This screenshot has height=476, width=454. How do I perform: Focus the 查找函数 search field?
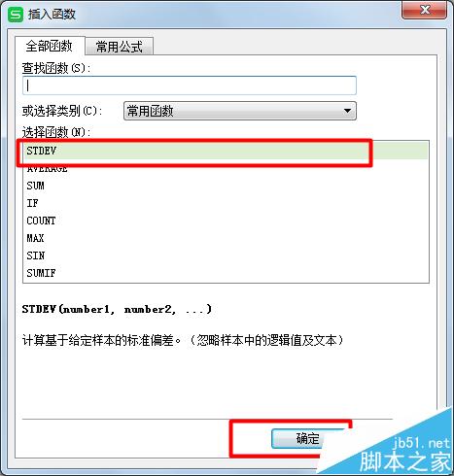(x=190, y=85)
